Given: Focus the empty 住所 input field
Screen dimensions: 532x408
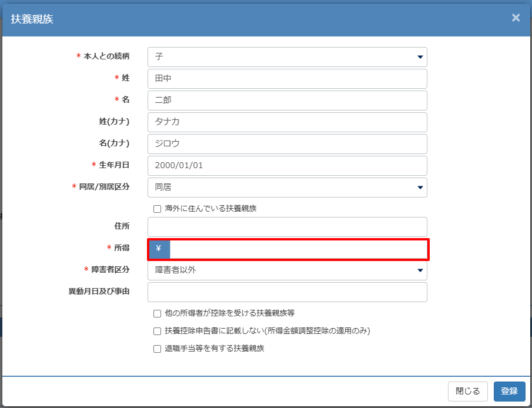Looking at the screenshot, I should [287, 227].
